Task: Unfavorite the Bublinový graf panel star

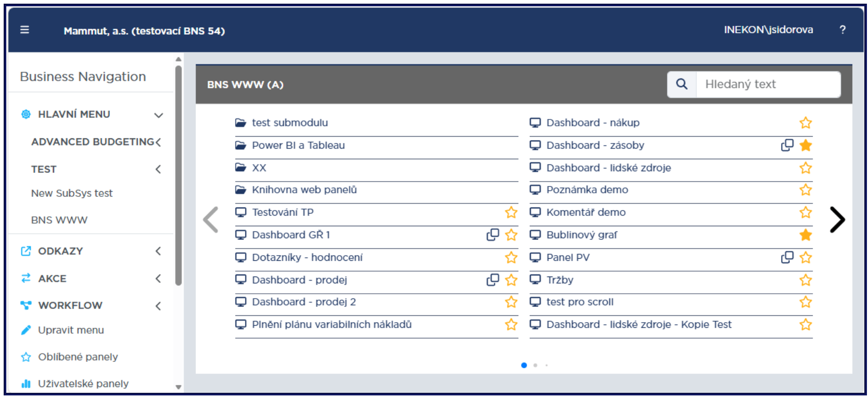Action: [806, 235]
